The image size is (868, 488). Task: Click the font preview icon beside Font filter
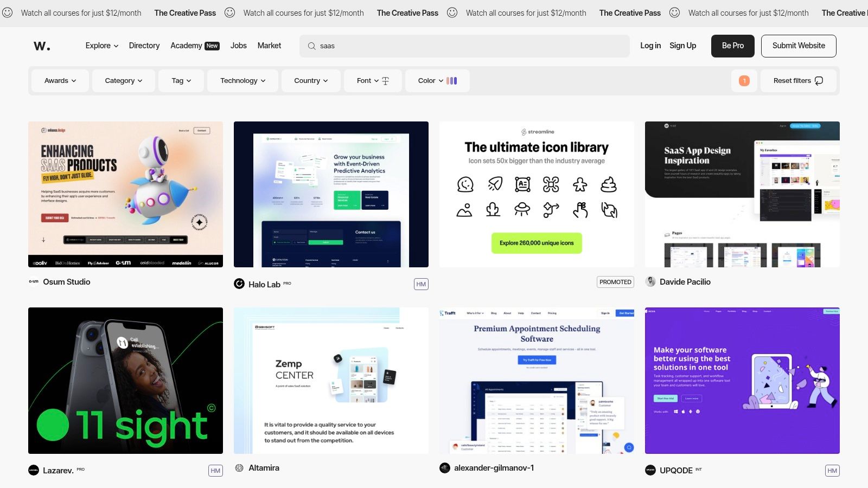385,80
